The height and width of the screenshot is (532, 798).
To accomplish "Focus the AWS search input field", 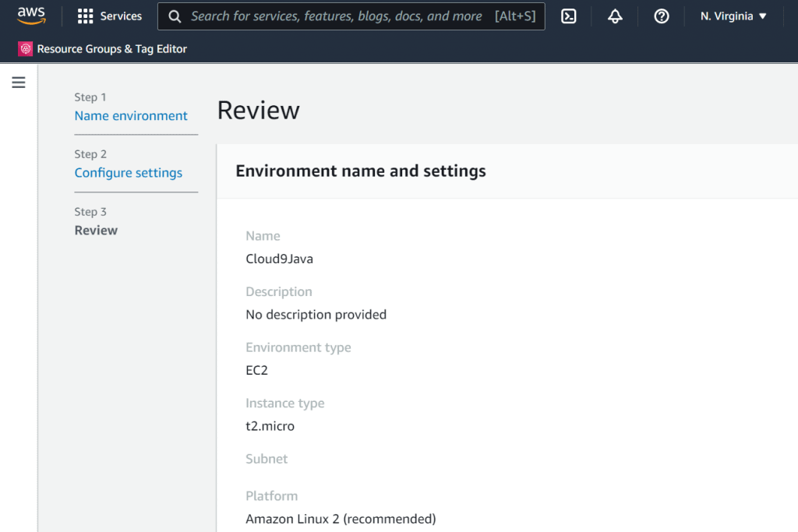I will tap(336, 16).
